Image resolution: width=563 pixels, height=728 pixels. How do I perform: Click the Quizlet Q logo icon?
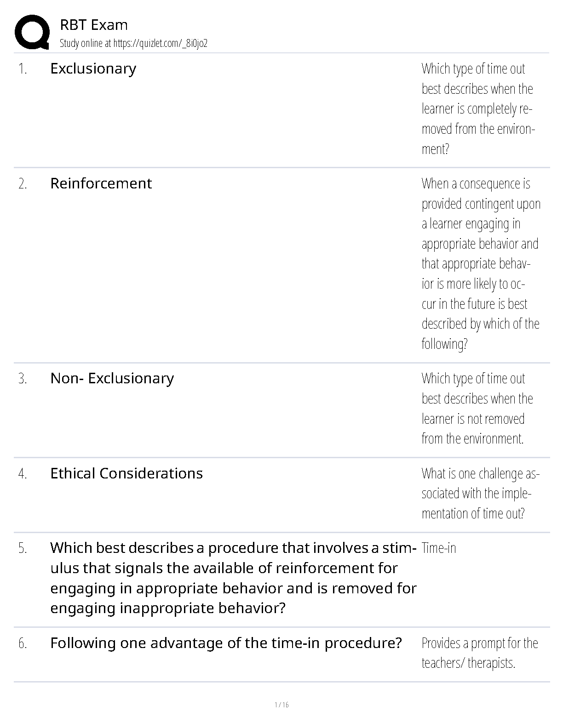pos(32,32)
